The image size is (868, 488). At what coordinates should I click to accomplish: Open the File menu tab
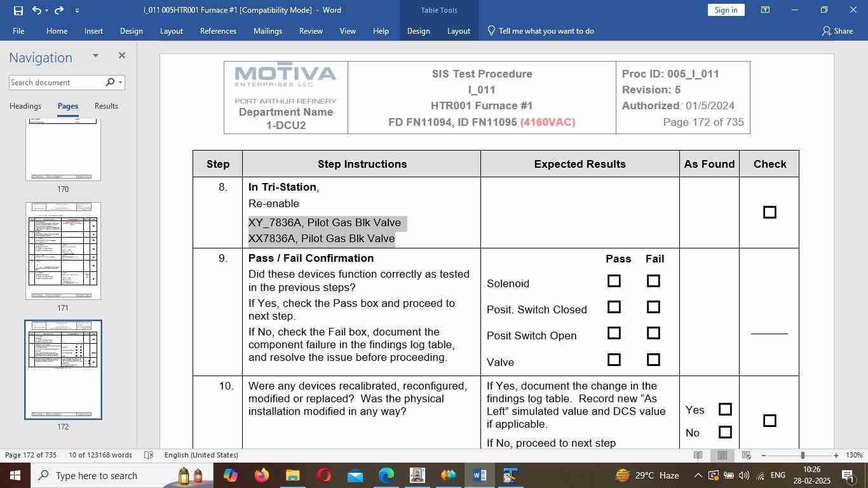(18, 31)
